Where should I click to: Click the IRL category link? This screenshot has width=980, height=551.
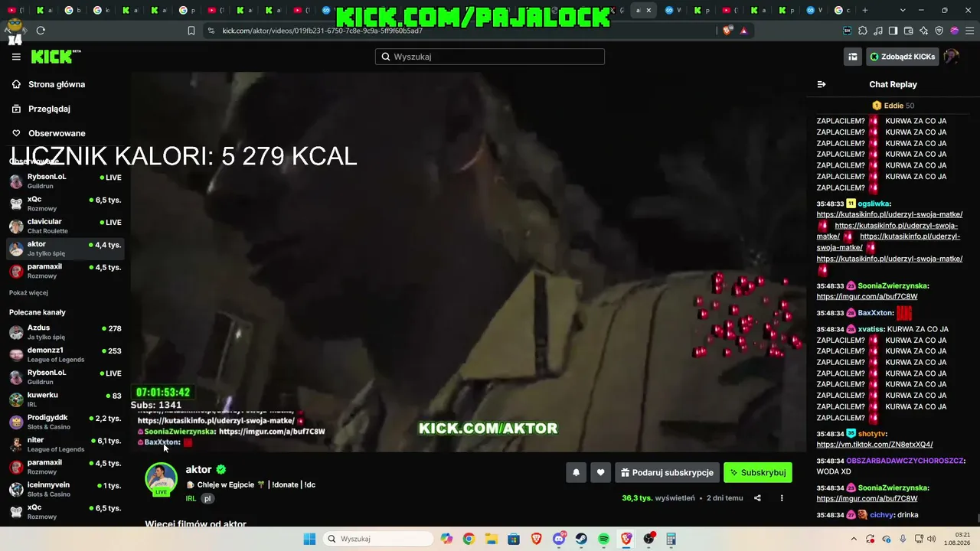coord(191,498)
